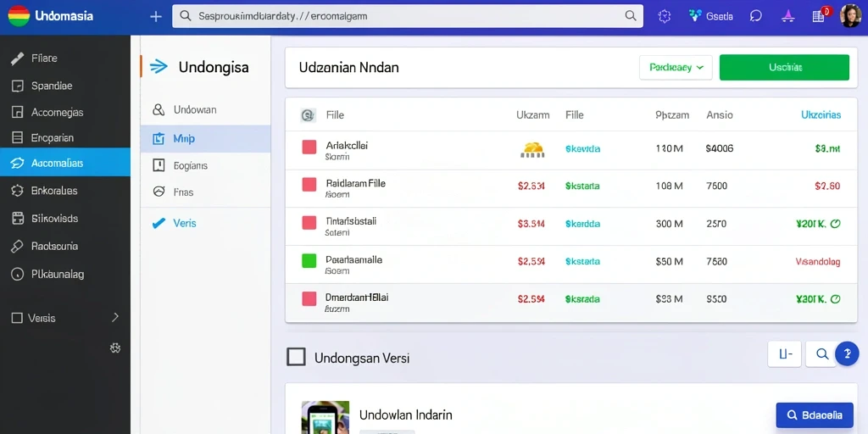868x434 pixels.
Task: Open the Dmerdran Hllai row title
Action: pyautogui.click(x=357, y=298)
